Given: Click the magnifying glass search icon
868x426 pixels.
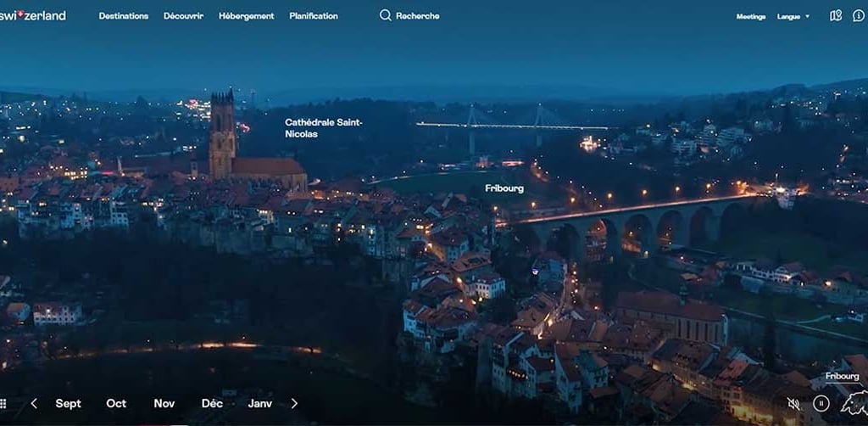Looking at the screenshot, I should coord(386,15).
